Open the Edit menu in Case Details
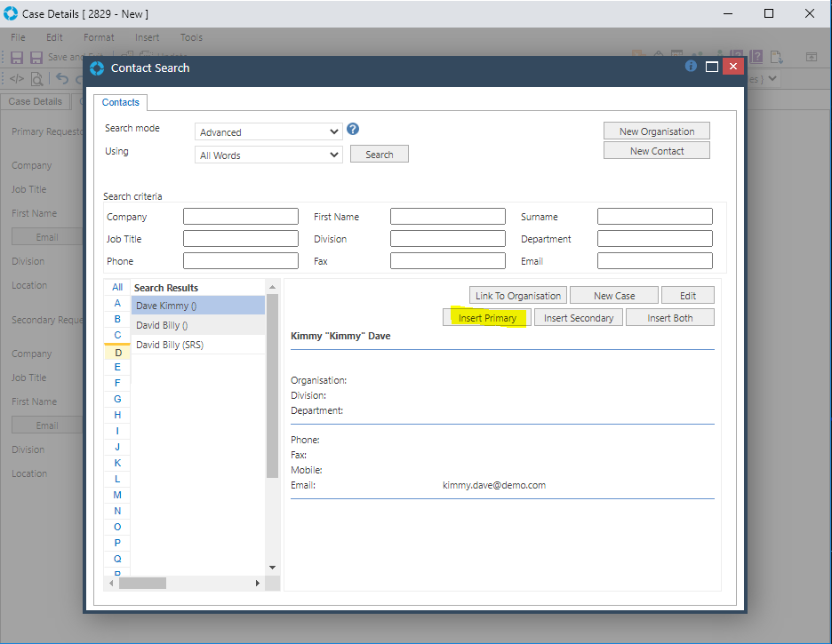832x644 pixels. point(54,37)
